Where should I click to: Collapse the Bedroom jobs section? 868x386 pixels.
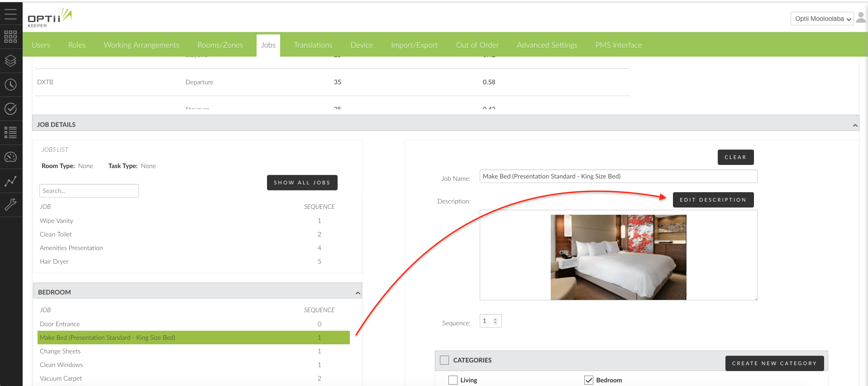click(x=358, y=293)
